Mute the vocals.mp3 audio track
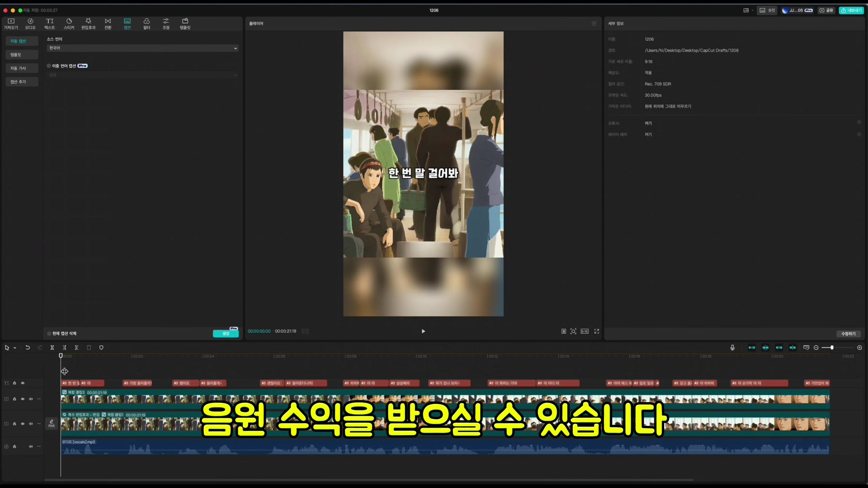This screenshot has width=868, height=488. [31, 447]
